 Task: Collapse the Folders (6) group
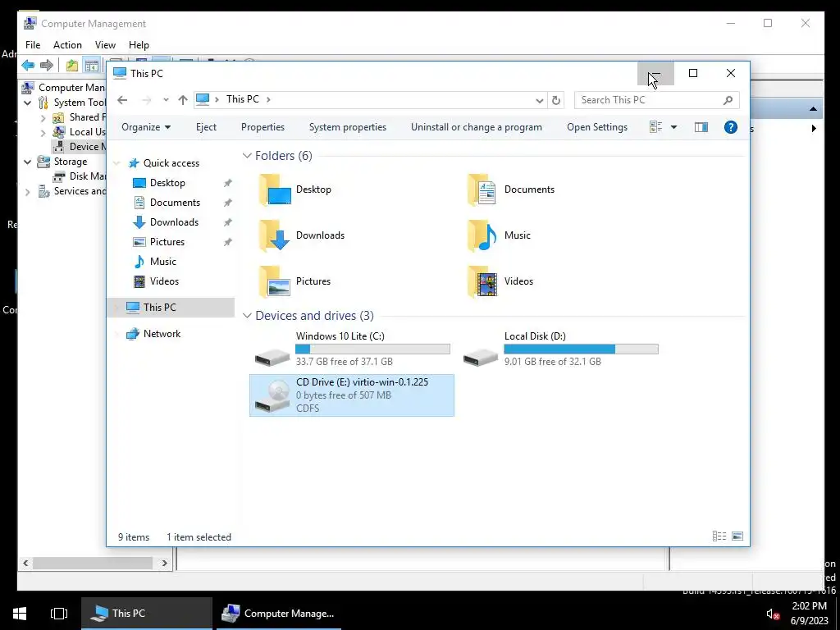(x=247, y=156)
